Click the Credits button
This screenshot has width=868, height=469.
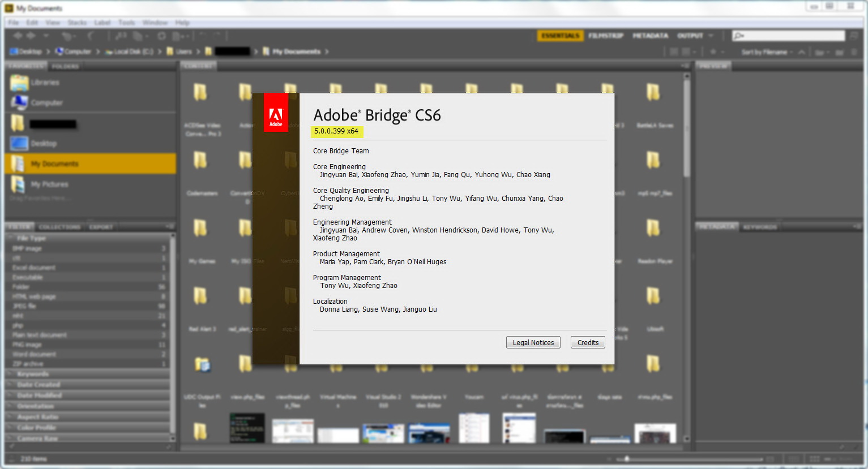(588, 342)
